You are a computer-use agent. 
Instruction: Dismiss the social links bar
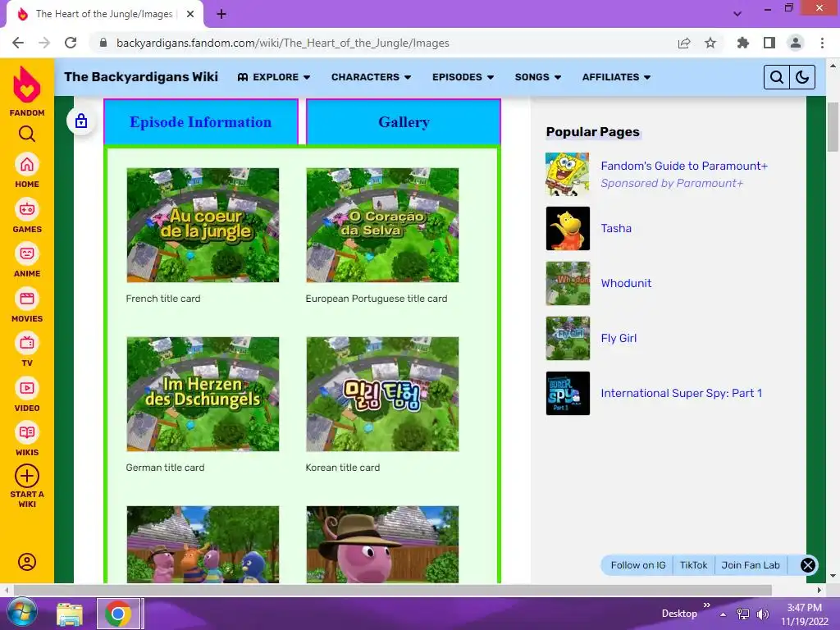[x=808, y=565]
